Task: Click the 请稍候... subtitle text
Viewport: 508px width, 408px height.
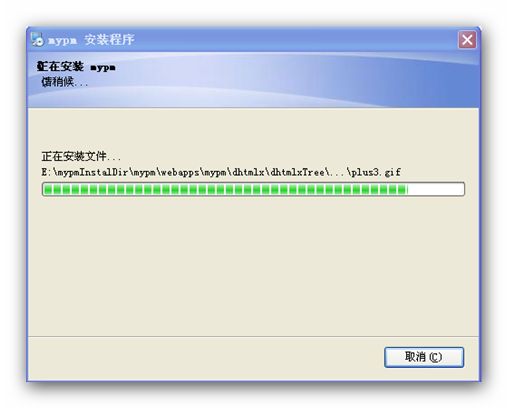Action: click(65, 82)
